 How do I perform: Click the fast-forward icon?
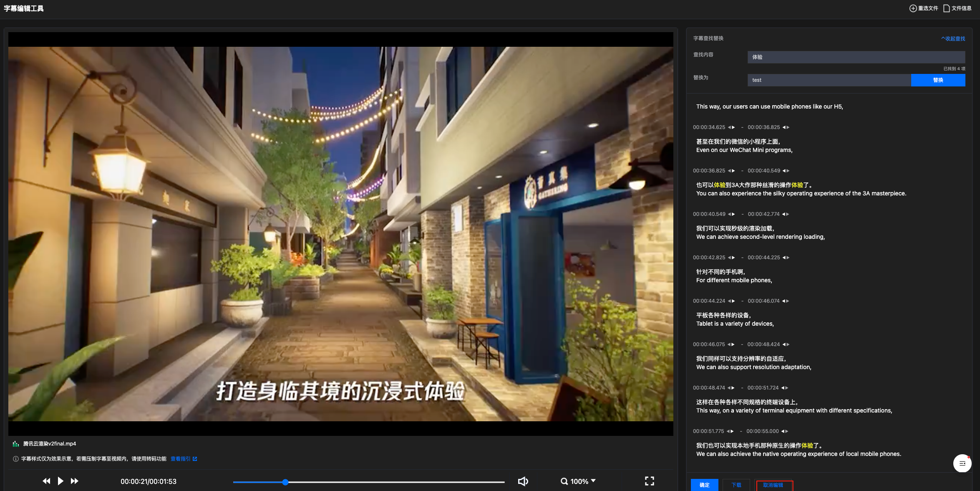tap(75, 481)
